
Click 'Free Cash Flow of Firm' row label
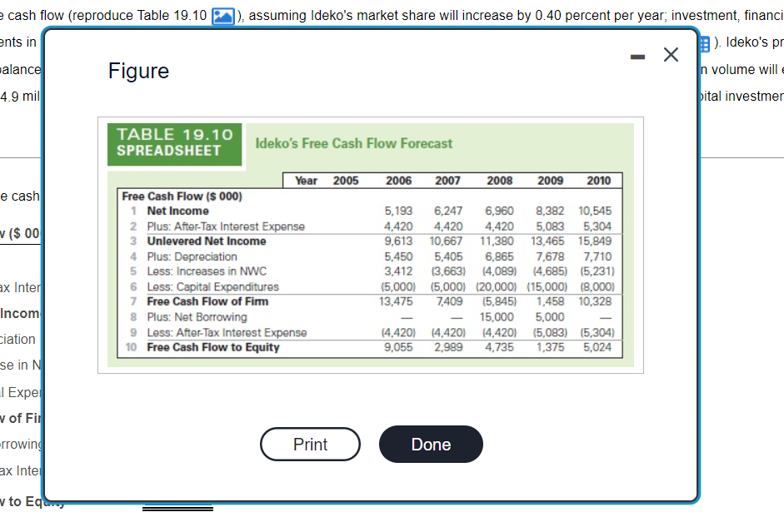(x=207, y=301)
